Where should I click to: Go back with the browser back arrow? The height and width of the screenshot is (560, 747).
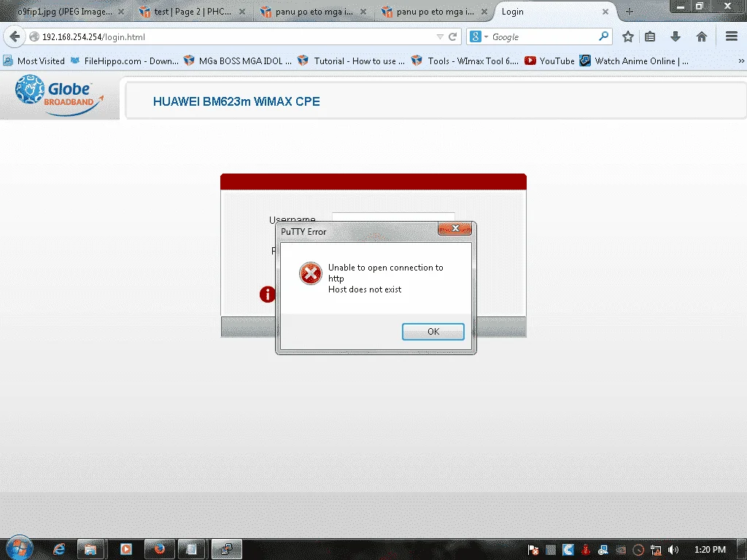[x=15, y=36]
